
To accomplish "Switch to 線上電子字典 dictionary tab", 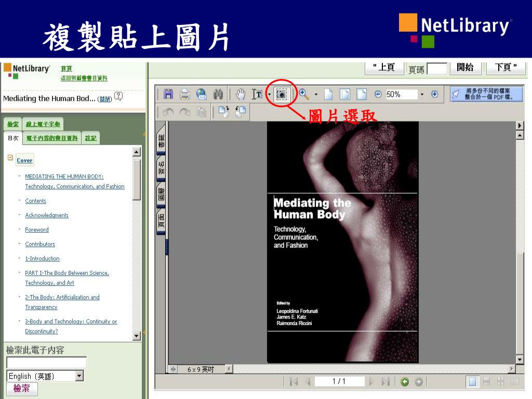I will [x=43, y=124].
